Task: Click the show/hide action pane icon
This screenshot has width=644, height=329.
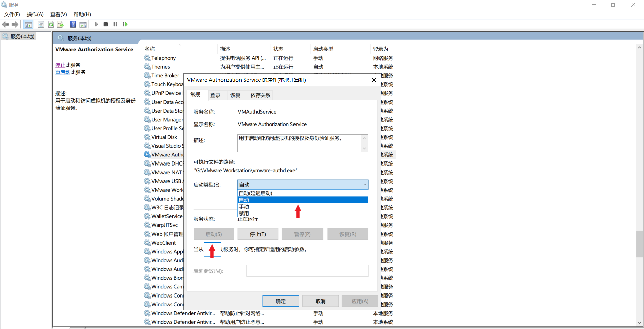Action: pyautogui.click(x=83, y=24)
